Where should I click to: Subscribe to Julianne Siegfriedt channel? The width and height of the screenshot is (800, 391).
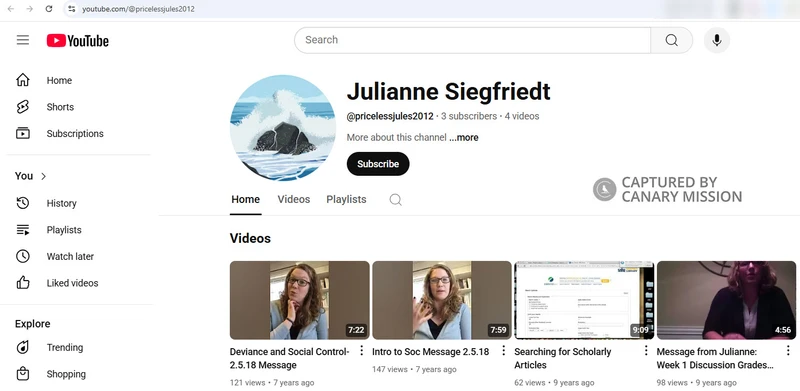(x=378, y=164)
